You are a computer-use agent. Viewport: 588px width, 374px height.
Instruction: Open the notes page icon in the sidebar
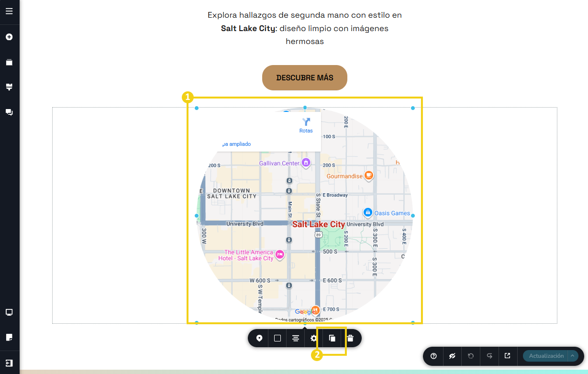pyautogui.click(x=9, y=337)
